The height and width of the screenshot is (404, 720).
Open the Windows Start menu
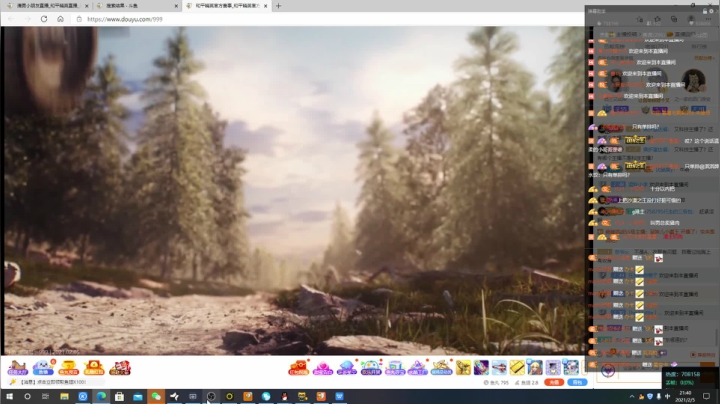pyautogui.click(x=9, y=396)
